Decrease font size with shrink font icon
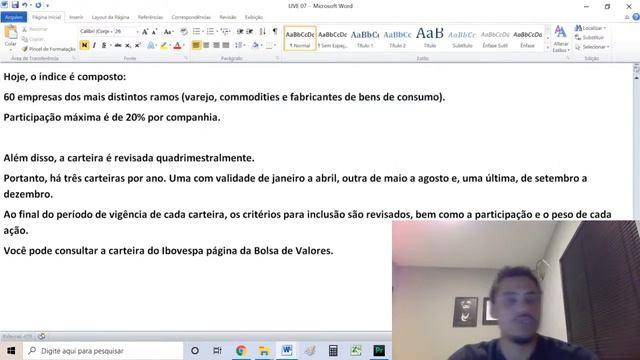The height and width of the screenshot is (360, 640). pyautogui.click(x=154, y=31)
